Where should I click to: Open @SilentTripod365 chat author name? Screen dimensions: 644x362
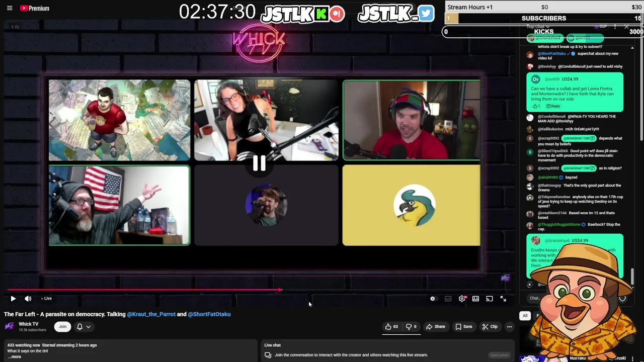point(552,151)
